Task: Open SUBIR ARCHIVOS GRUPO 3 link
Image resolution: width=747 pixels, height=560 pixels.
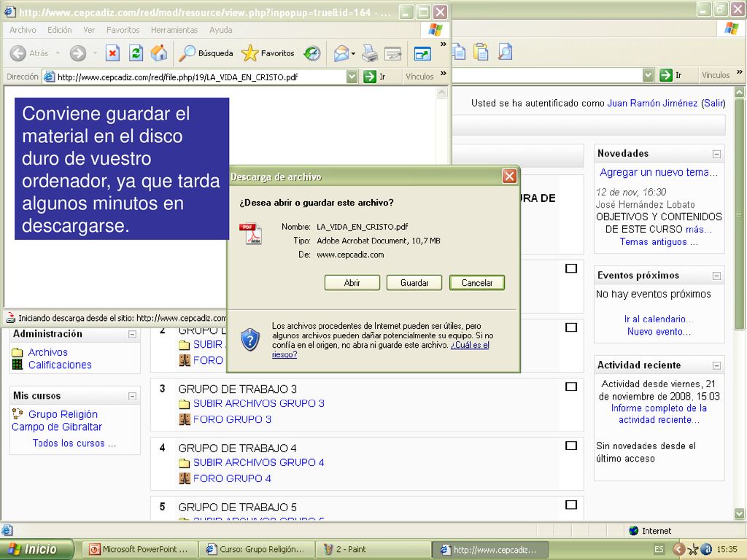Action: coord(259,403)
